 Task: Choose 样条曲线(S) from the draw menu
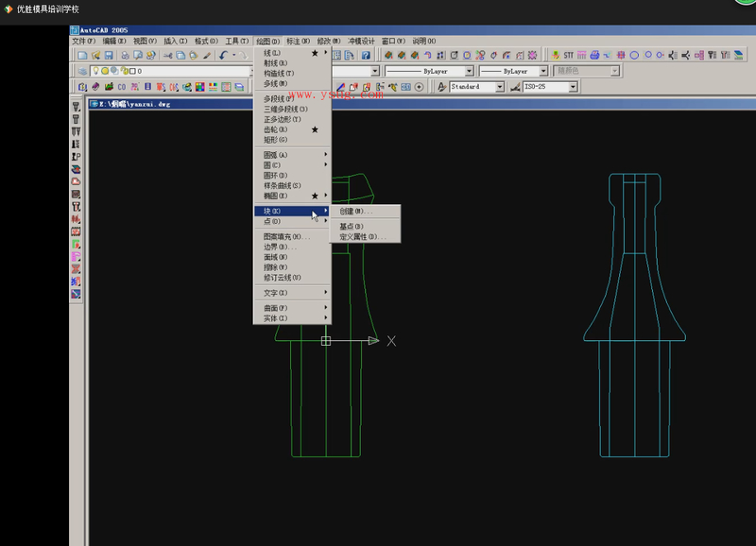293,185
